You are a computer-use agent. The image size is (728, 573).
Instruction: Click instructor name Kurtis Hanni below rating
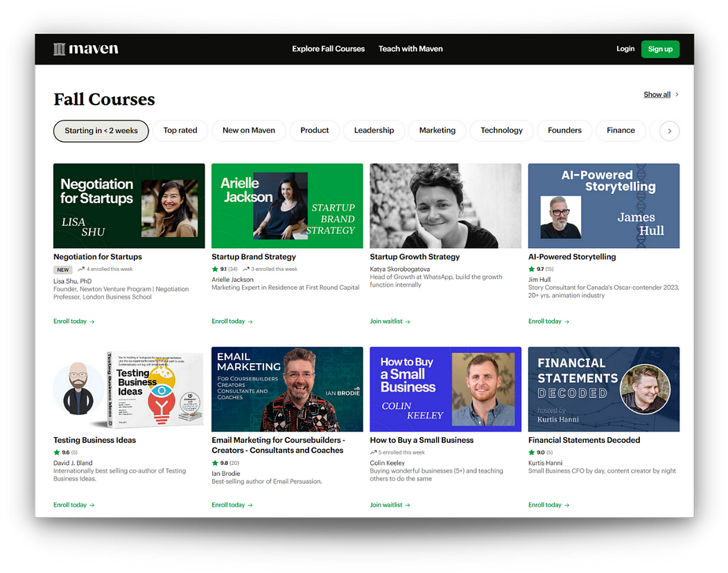545,463
